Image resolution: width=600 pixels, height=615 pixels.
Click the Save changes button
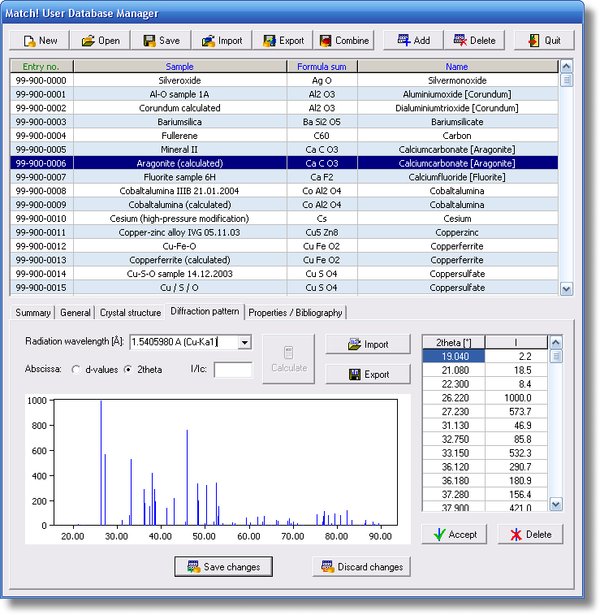pos(223,567)
